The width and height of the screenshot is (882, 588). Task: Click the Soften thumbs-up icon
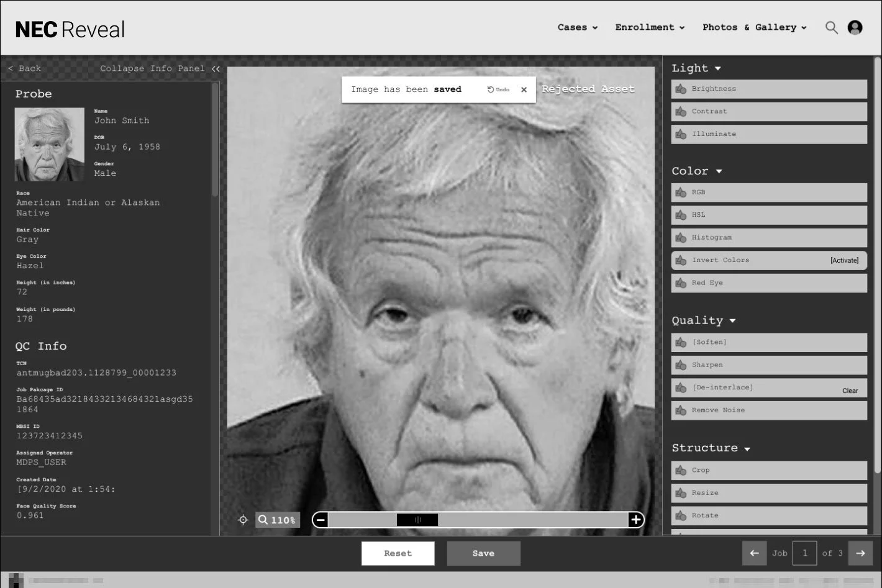pyautogui.click(x=681, y=342)
